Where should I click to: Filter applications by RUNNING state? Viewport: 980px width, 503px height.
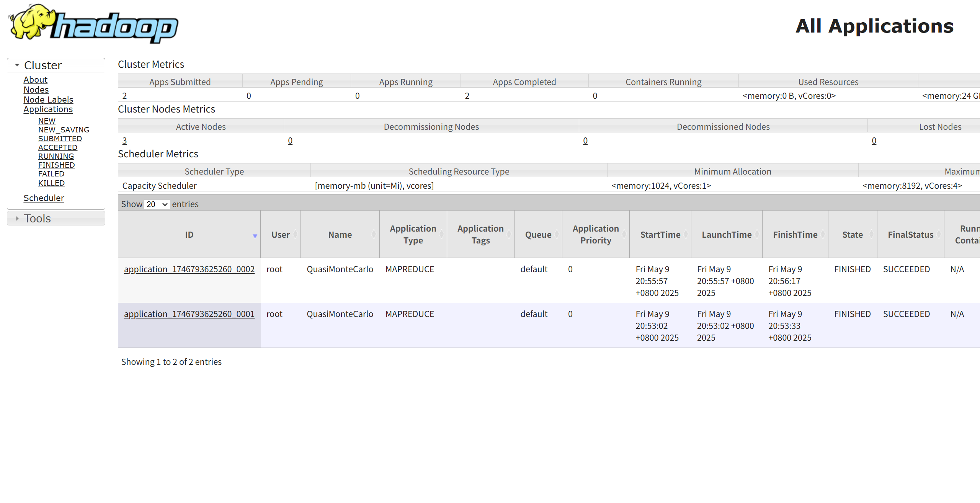[56, 156]
